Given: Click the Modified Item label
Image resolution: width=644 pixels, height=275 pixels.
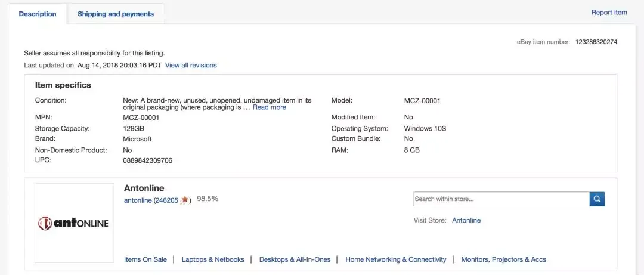Looking at the screenshot, I should point(353,117).
